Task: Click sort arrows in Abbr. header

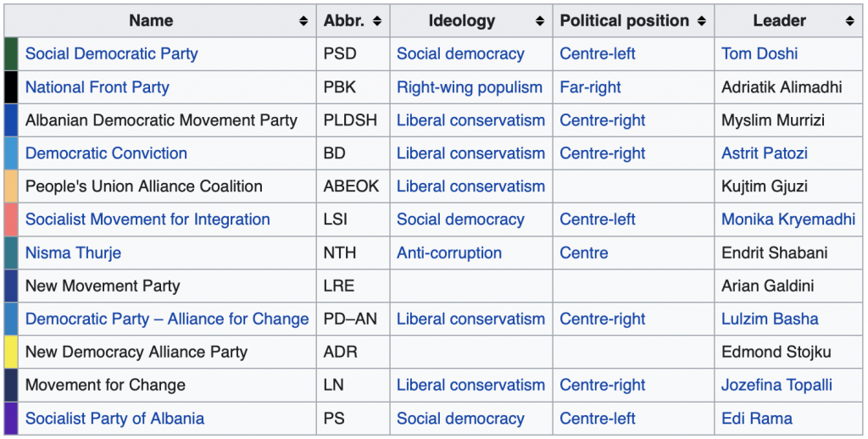Action: [x=377, y=21]
